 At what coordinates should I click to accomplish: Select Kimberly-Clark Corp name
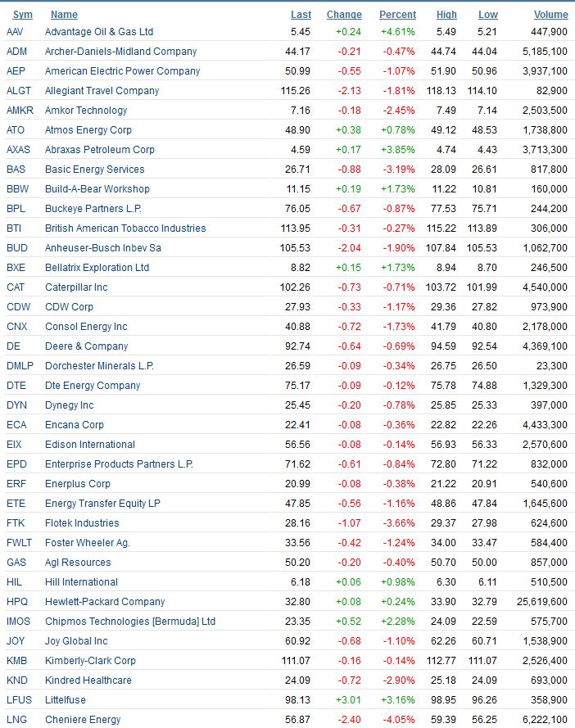90,661
